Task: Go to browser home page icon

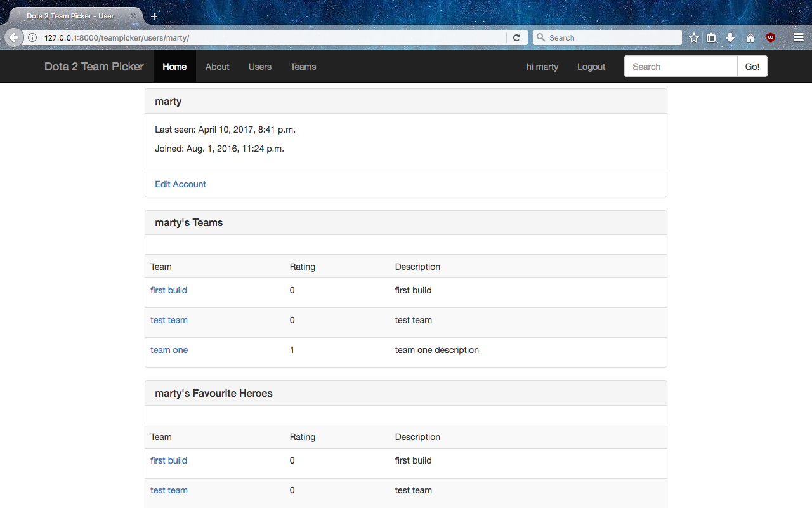Action: click(750, 38)
